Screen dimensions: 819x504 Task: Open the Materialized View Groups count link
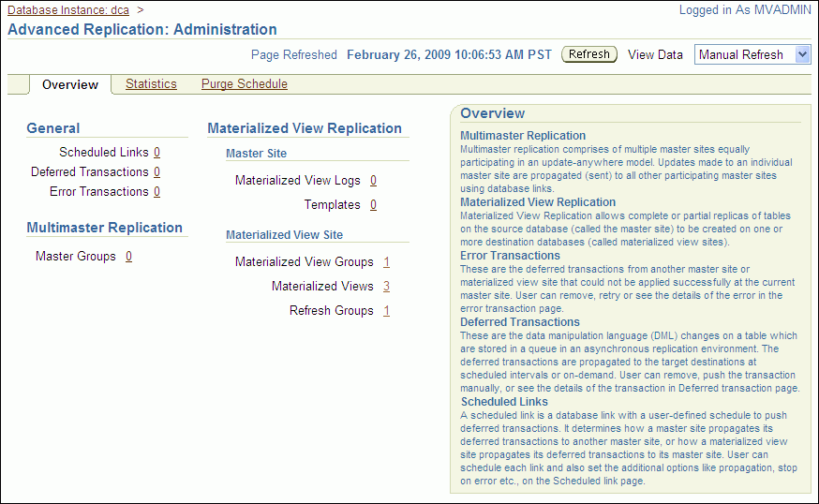click(386, 261)
